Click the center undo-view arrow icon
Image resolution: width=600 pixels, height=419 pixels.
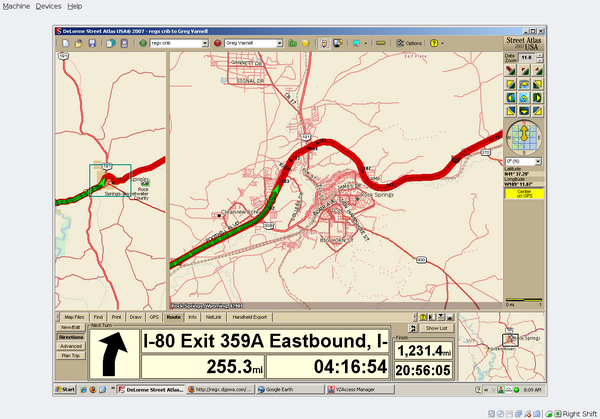point(524,98)
